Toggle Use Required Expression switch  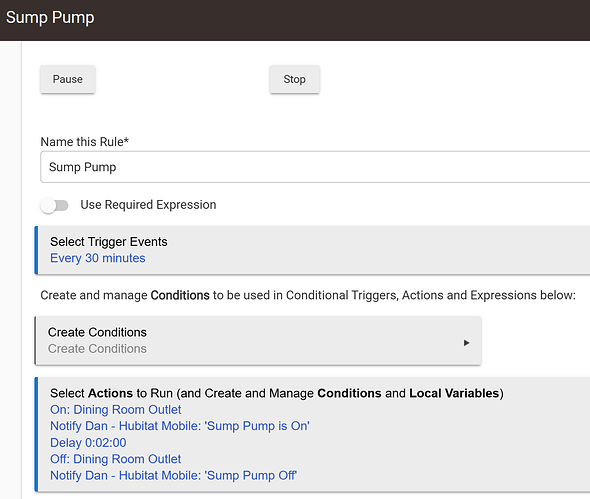[55, 205]
